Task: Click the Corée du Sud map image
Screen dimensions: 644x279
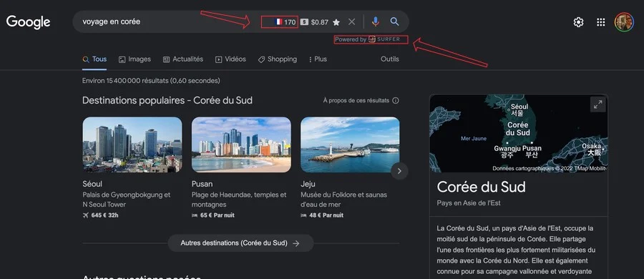Action: [x=518, y=134]
